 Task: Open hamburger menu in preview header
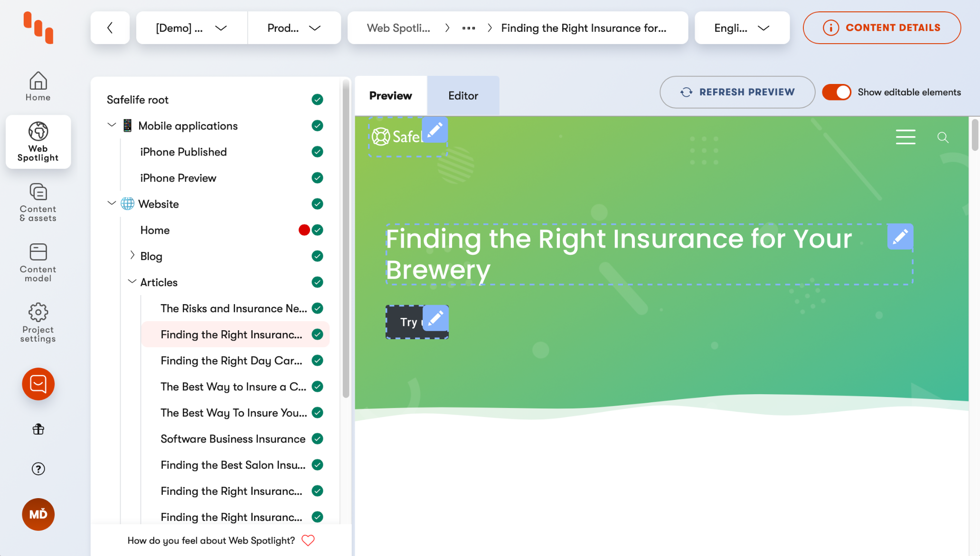tap(905, 137)
